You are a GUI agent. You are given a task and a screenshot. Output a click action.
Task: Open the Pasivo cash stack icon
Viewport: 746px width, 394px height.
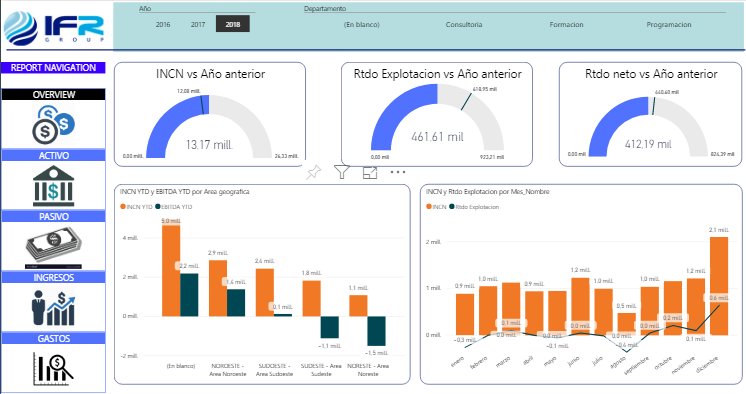click(53, 247)
